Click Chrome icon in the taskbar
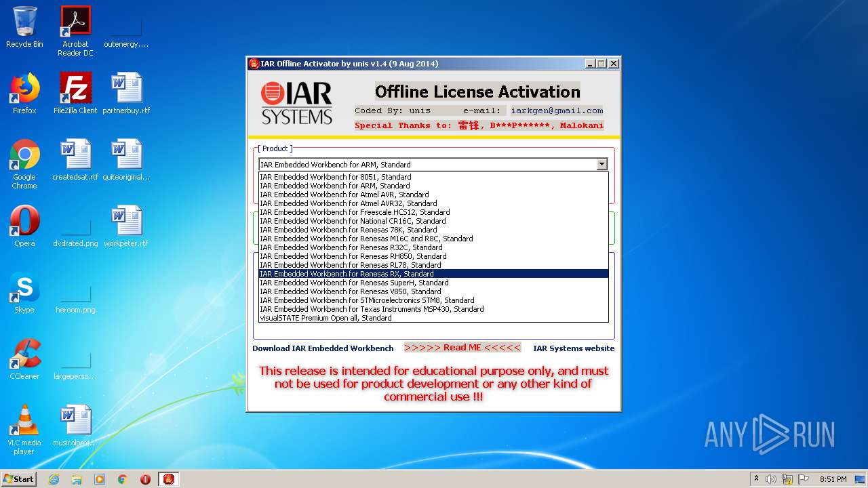Image resolution: width=868 pixels, height=488 pixels. [x=123, y=479]
